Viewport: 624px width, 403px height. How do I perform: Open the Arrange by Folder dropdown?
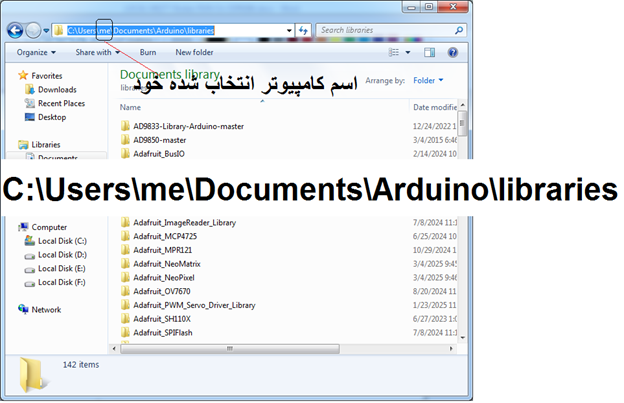[428, 80]
